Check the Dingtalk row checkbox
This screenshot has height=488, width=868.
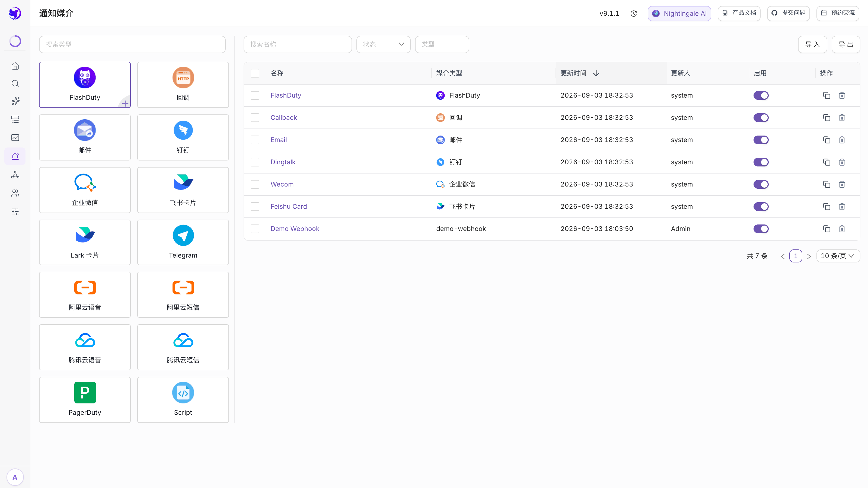[255, 162]
